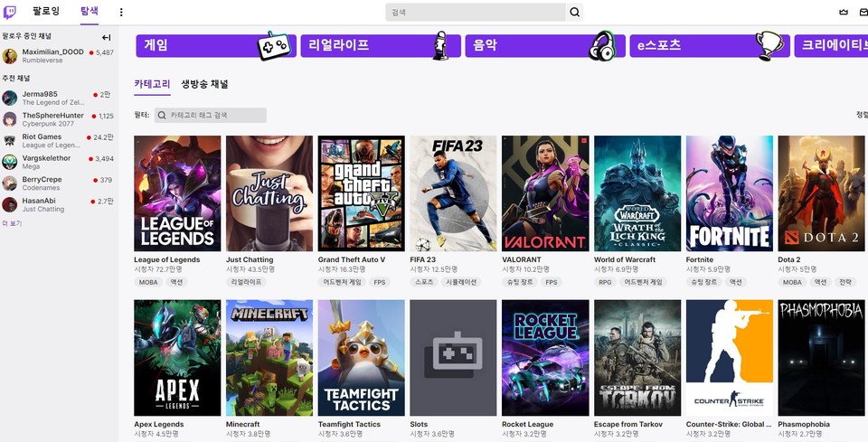Viewport: 868px width, 442px height.
Task: Click the top search input field
Action: coord(476,12)
